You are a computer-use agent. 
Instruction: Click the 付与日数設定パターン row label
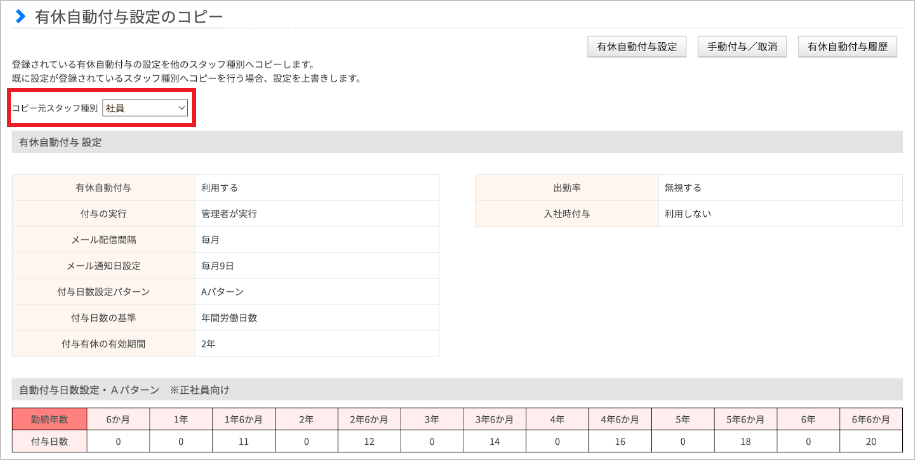pyautogui.click(x=103, y=292)
